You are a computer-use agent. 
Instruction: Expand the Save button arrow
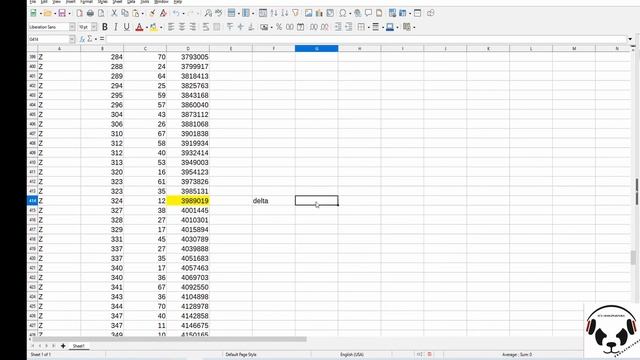pos(69,14)
